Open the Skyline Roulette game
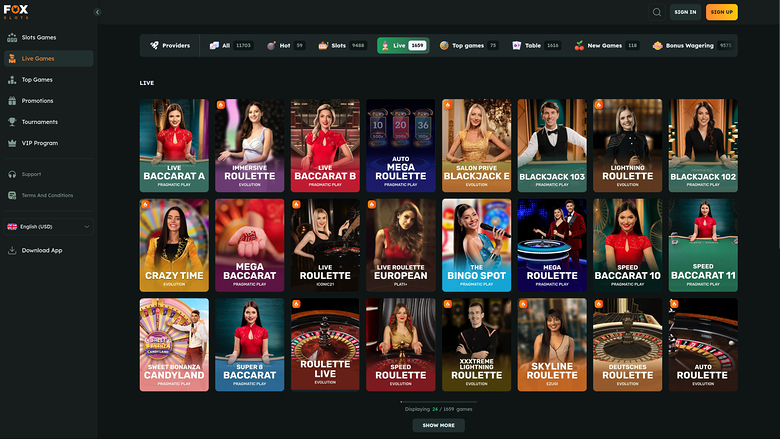 pyautogui.click(x=552, y=345)
